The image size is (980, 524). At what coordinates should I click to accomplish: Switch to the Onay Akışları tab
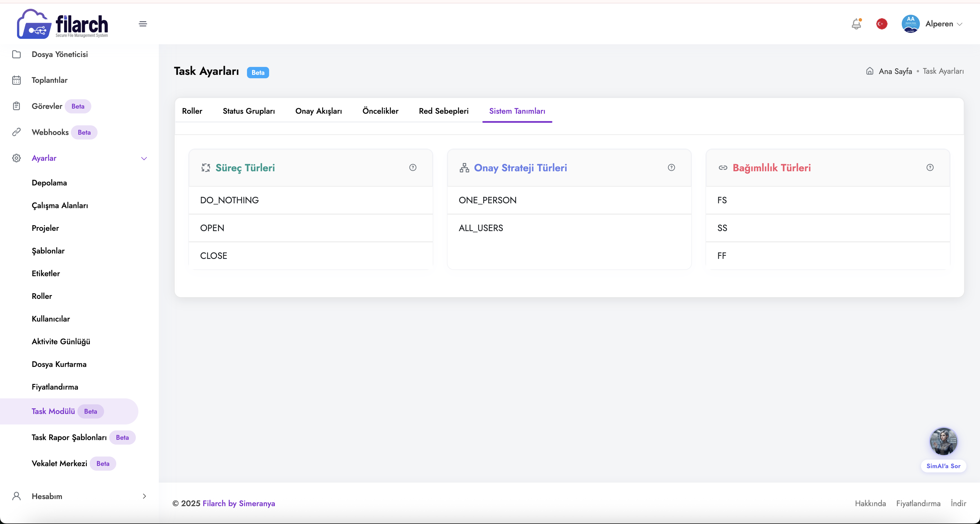coord(318,111)
